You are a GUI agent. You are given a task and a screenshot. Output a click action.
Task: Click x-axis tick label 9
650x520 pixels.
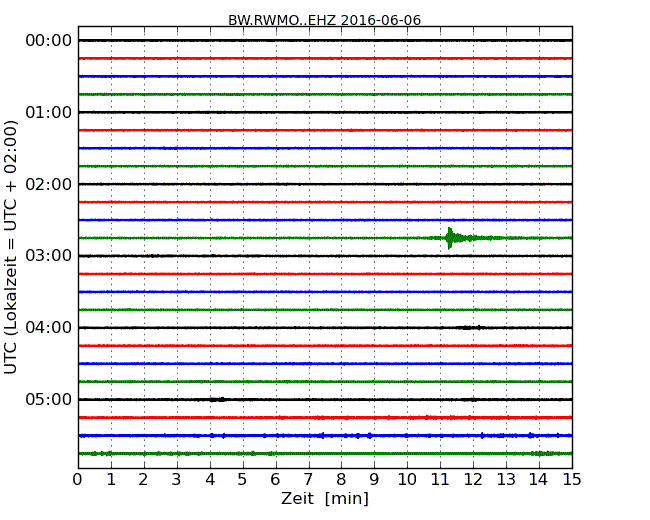tap(374, 479)
